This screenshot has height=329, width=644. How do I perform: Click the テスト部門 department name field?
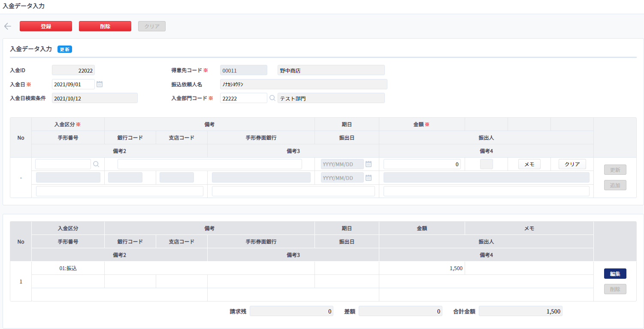[x=331, y=98]
